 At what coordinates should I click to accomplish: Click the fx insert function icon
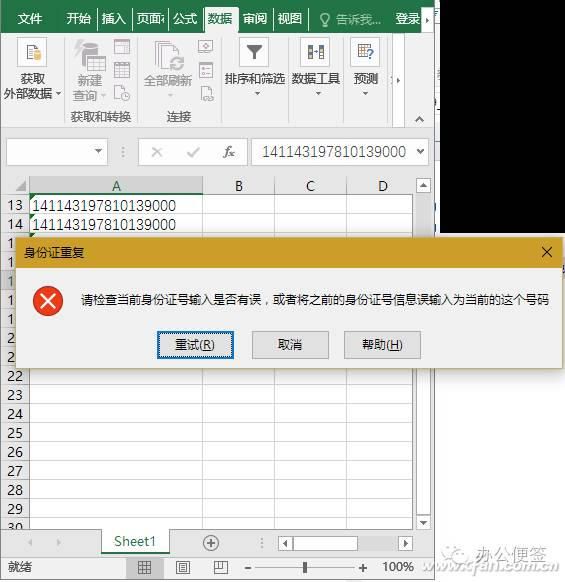point(229,152)
